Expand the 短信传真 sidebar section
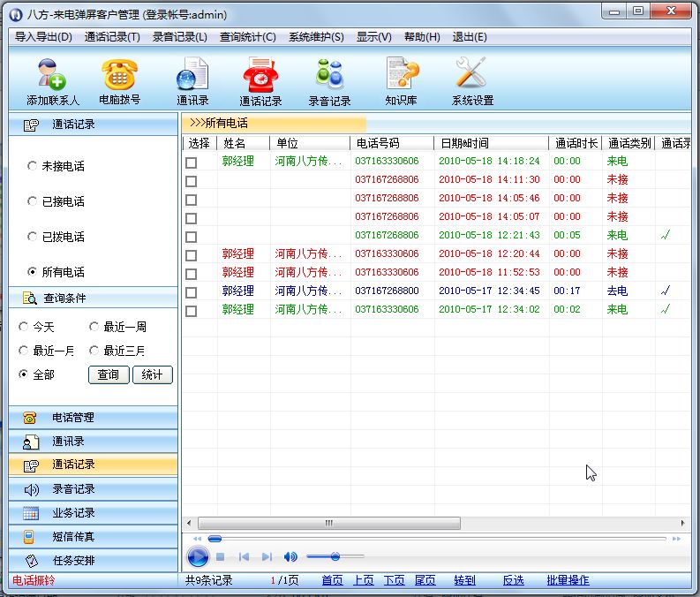 pos(93,537)
